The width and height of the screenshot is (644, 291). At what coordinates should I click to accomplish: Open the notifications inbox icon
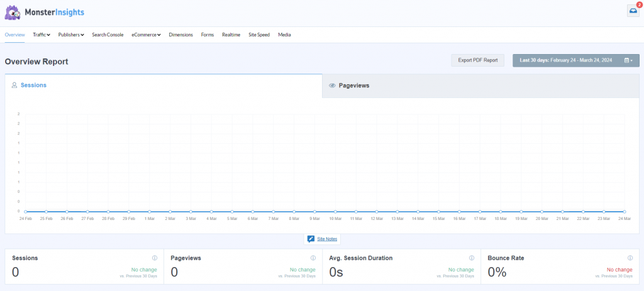pos(633,11)
